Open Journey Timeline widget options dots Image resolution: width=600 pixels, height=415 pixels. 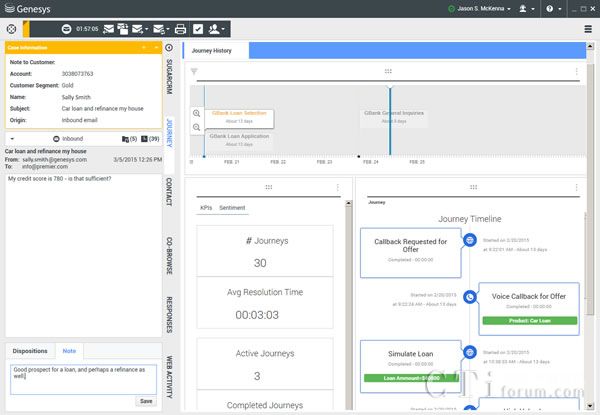coord(576,187)
